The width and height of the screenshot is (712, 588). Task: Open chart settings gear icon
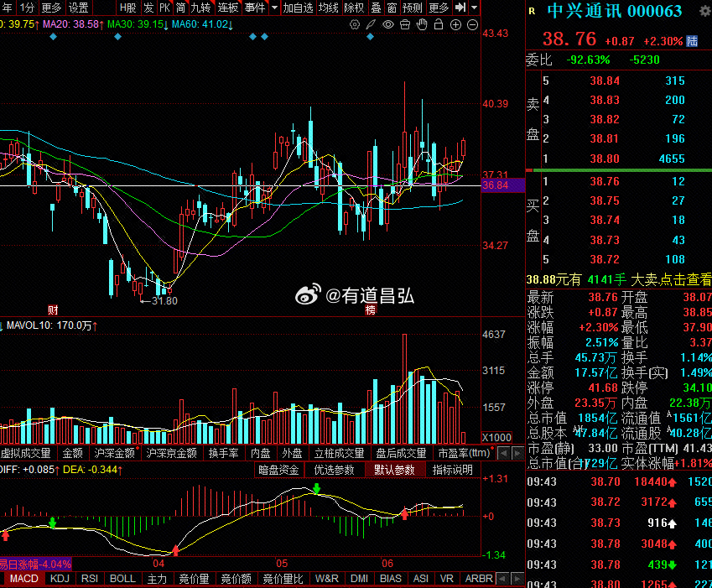click(x=355, y=24)
